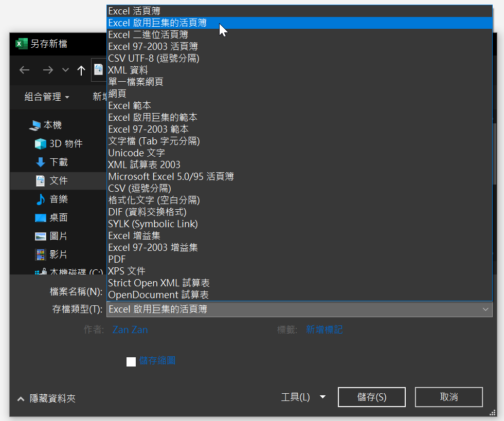
Task: Click the 本機 computer icon
Action: (35, 125)
